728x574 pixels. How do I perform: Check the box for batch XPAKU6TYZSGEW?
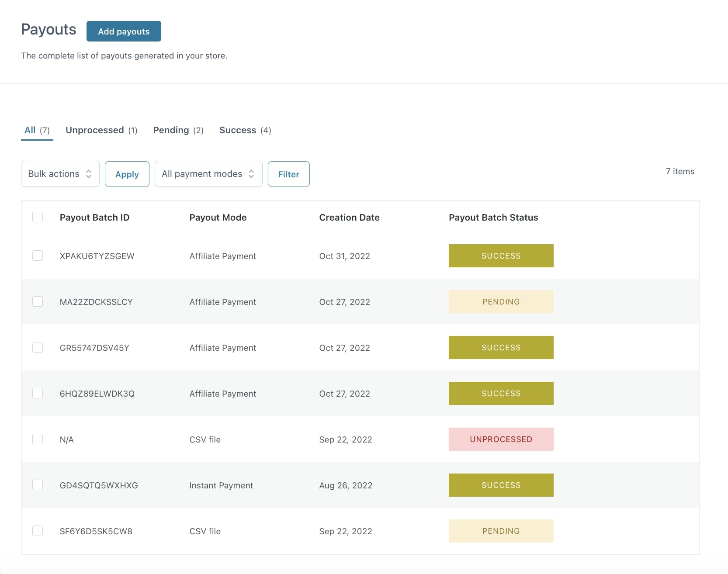pos(38,256)
